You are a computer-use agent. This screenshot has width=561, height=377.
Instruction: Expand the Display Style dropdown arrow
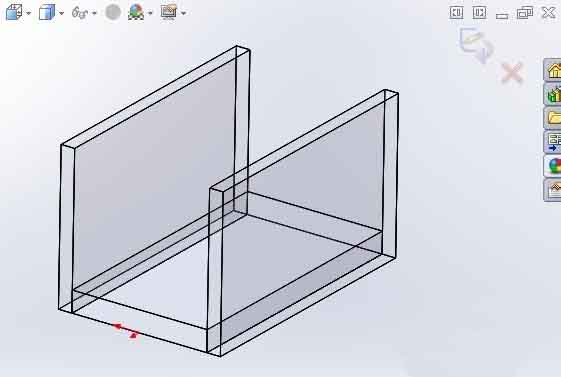(x=62, y=14)
